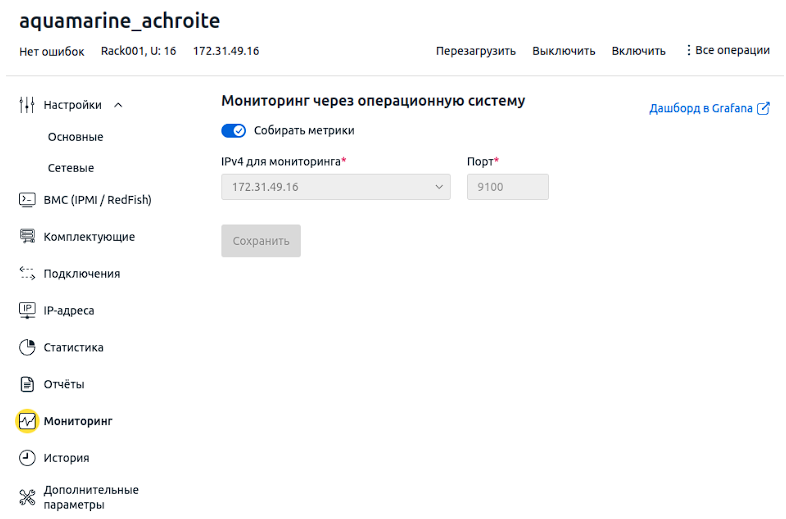Click the highlighted Мониторинг graph icon
786x519 pixels.
click(x=27, y=421)
